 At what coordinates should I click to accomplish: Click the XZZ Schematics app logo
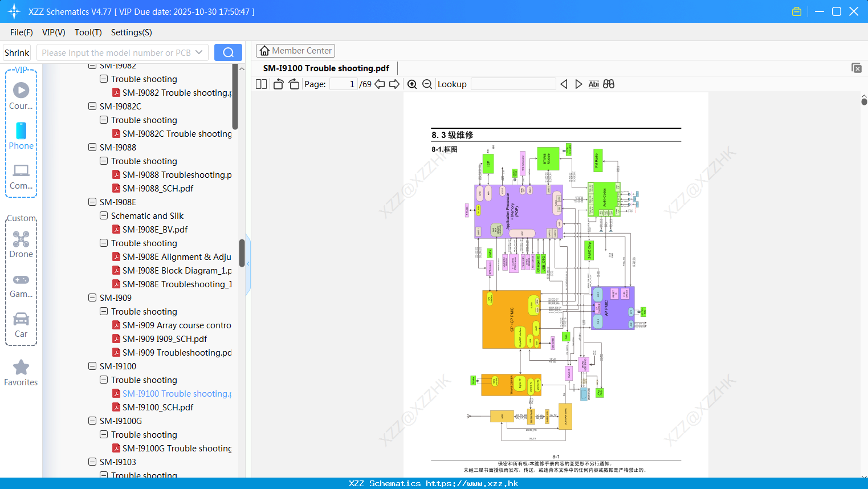(14, 11)
